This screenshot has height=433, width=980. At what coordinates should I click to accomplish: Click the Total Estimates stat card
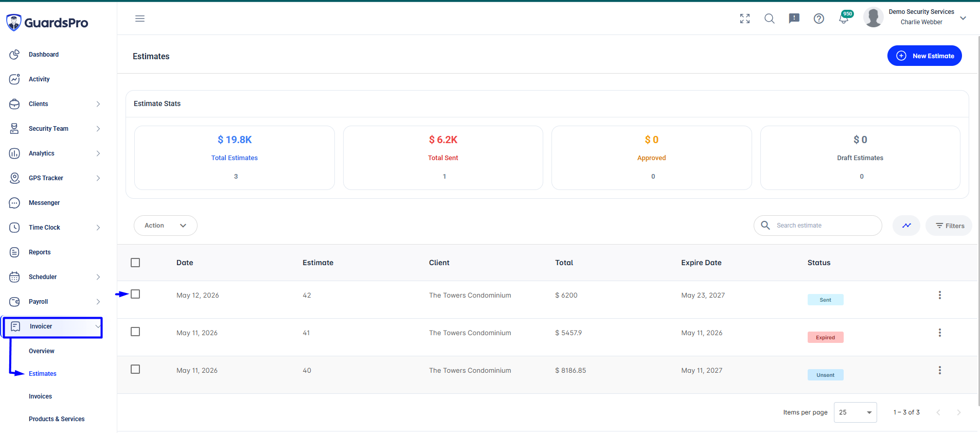click(235, 158)
